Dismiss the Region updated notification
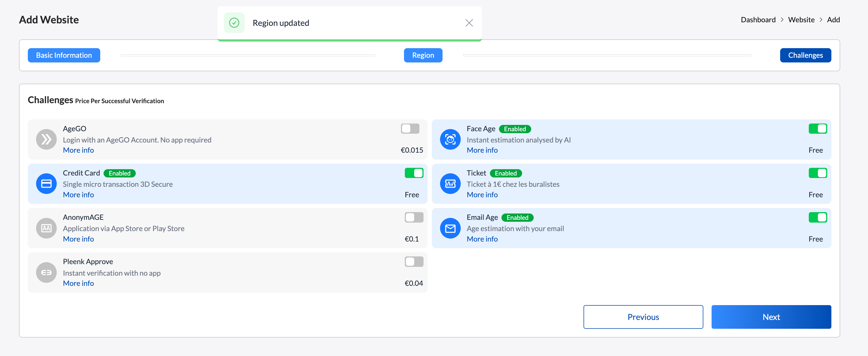The height and width of the screenshot is (356, 868). coord(469,23)
